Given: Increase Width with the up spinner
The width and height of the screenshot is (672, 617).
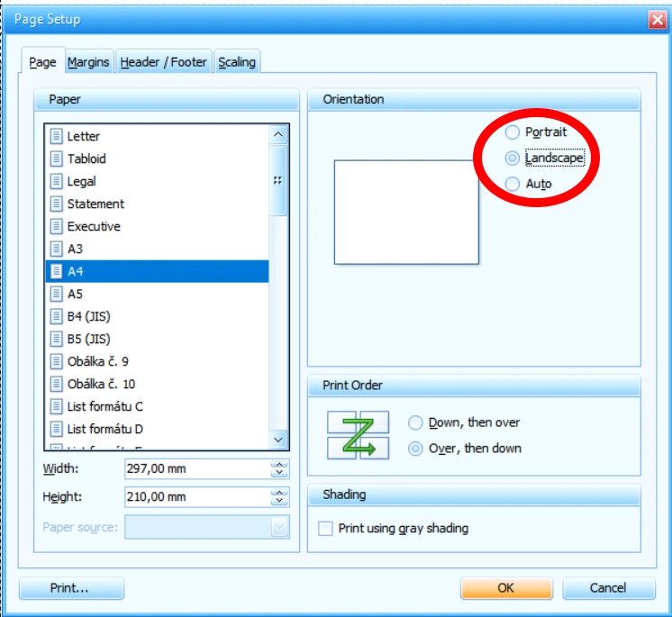Looking at the screenshot, I should tap(279, 465).
